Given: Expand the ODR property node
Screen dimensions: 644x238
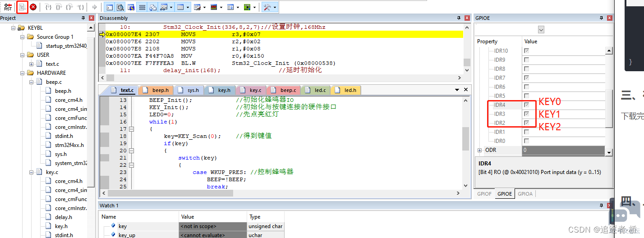Looking at the screenshot, I should pos(479,150).
